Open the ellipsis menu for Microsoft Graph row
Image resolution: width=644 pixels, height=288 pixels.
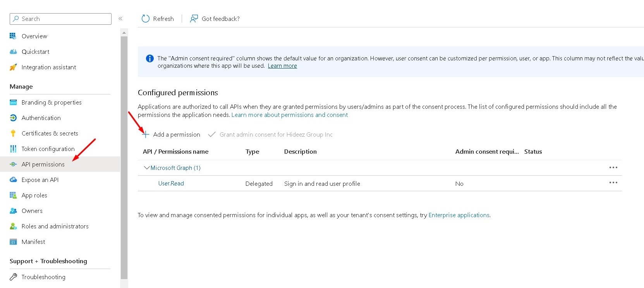[613, 168]
